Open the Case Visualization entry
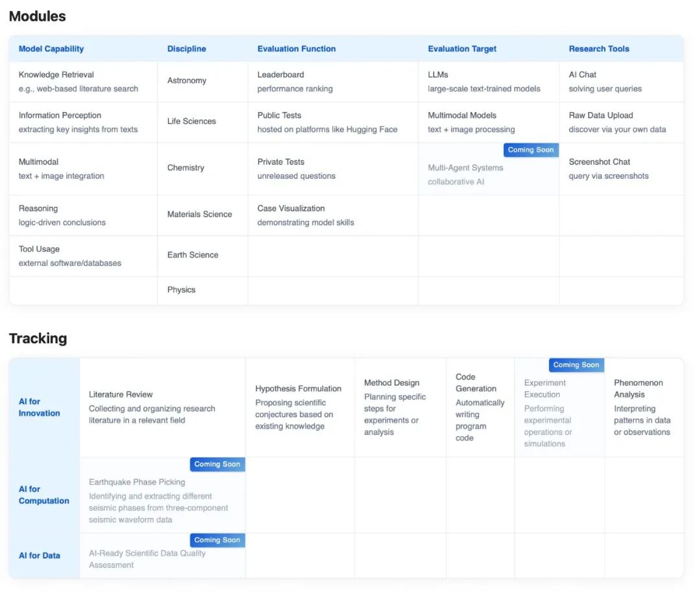The height and width of the screenshot is (592, 700). pos(333,215)
